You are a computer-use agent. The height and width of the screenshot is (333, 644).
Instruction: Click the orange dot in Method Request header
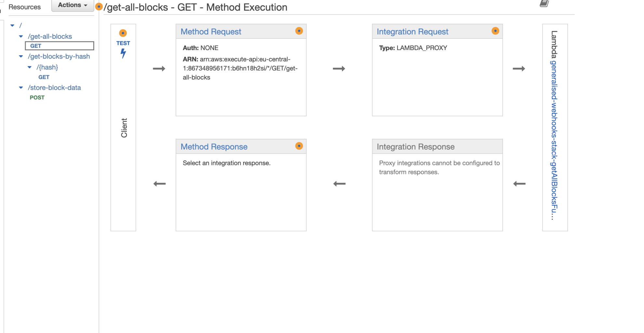pos(299,31)
